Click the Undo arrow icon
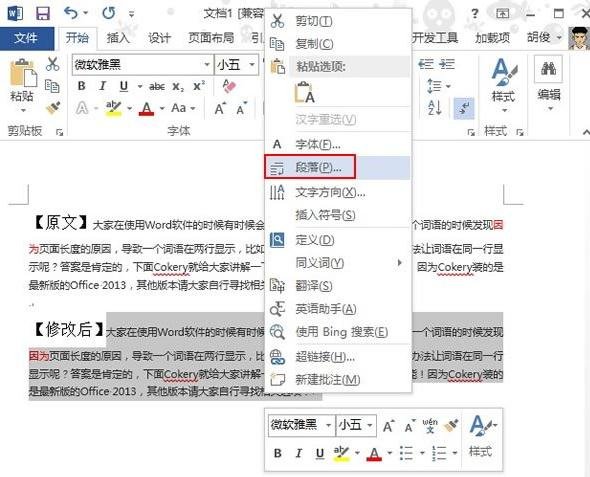This screenshot has width=590, height=477. 71,14
